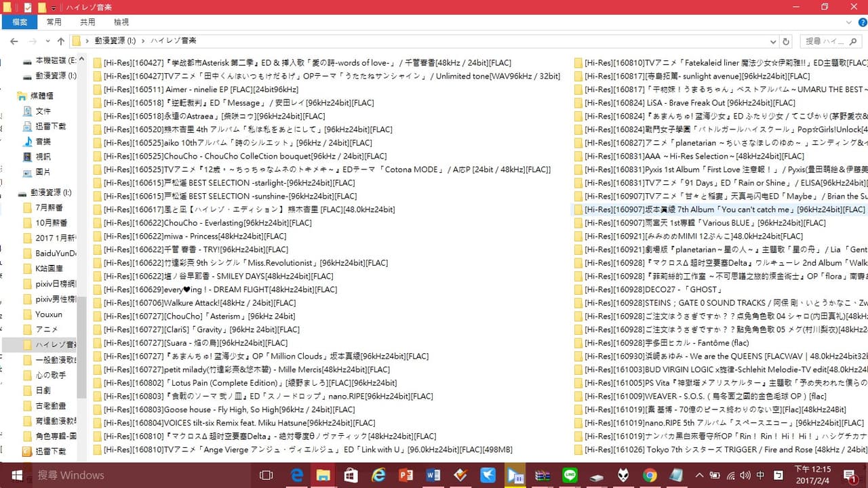Open the 檔案 file menu tab

pyautogui.click(x=20, y=22)
